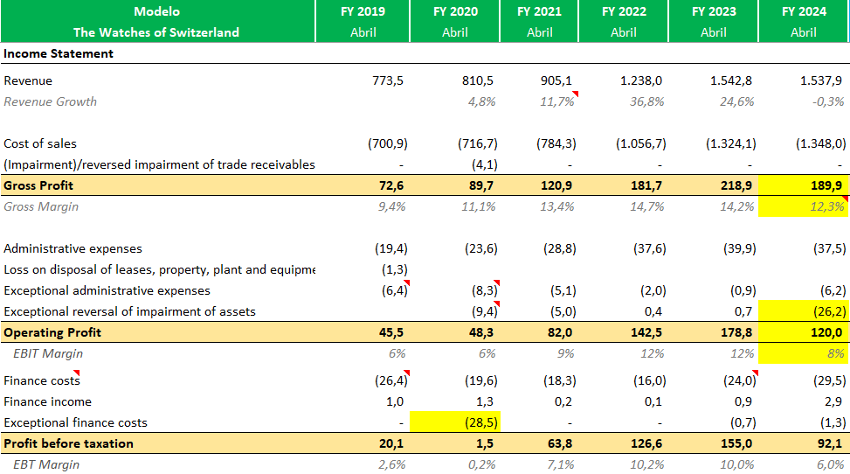The height and width of the screenshot is (474, 850).
Task: Select the FY 2021 column header
Action: point(539,11)
